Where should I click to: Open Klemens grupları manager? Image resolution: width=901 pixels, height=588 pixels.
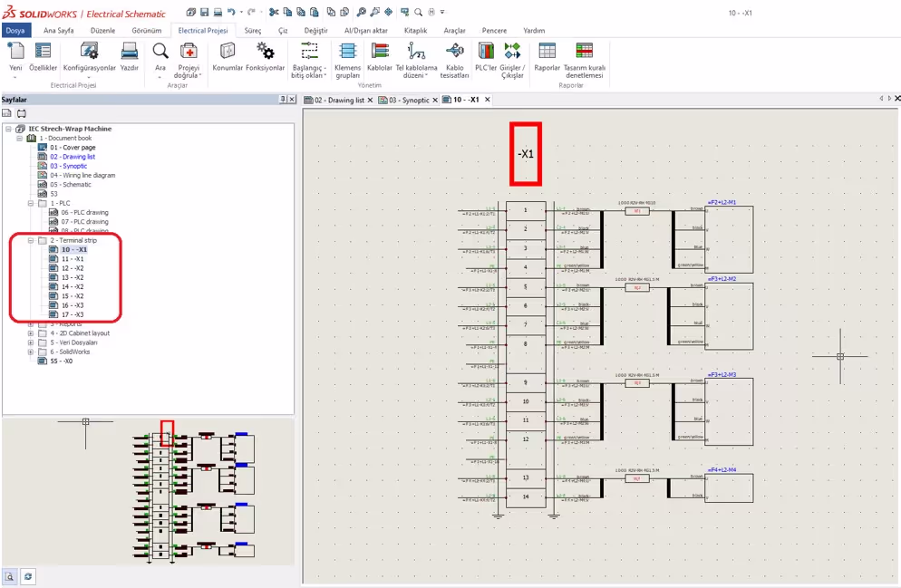point(347,61)
